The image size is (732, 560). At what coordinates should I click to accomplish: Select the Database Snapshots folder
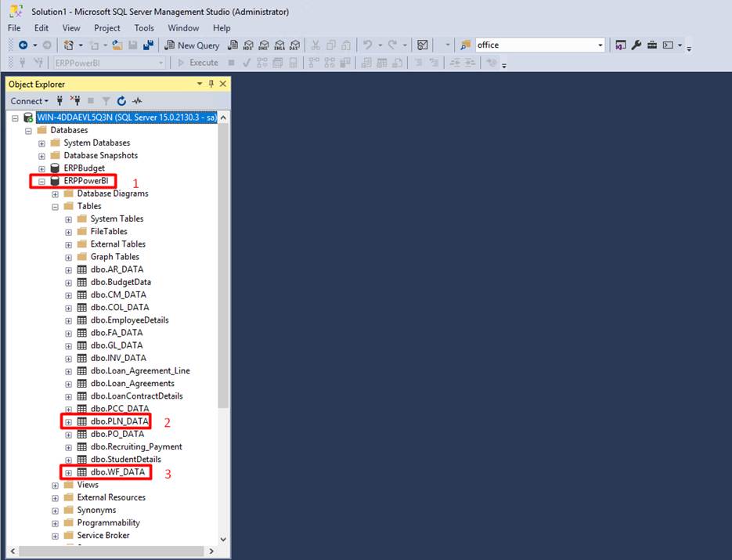pyautogui.click(x=100, y=156)
